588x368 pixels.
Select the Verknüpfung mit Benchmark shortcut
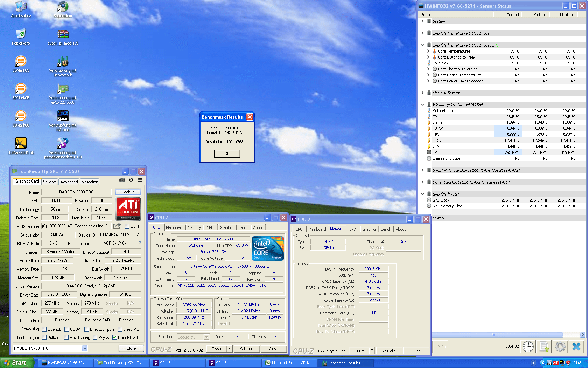(63, 66)
